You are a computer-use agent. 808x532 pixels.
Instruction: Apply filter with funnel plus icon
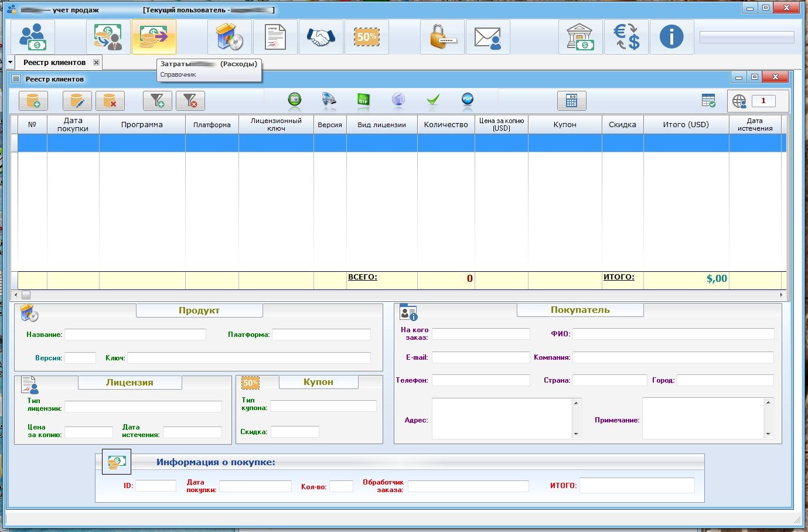click(158, 101)
